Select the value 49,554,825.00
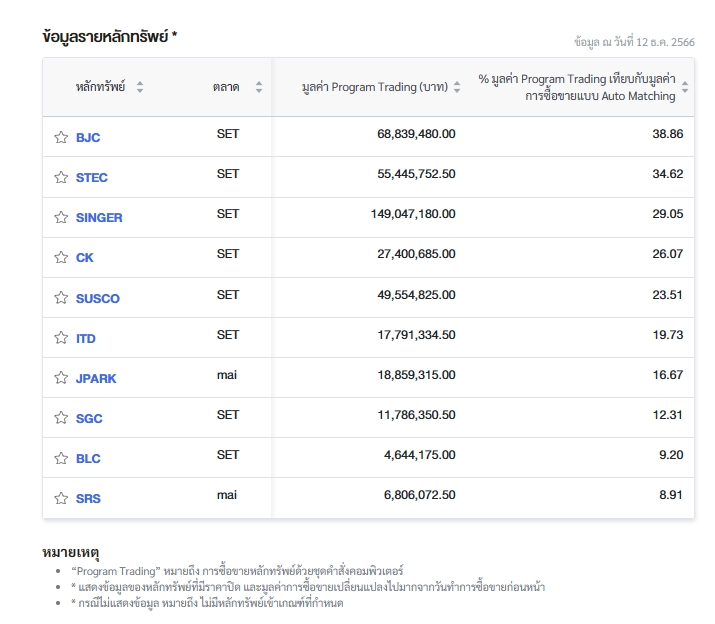715x624 pixels. click(x=416, y=295)
